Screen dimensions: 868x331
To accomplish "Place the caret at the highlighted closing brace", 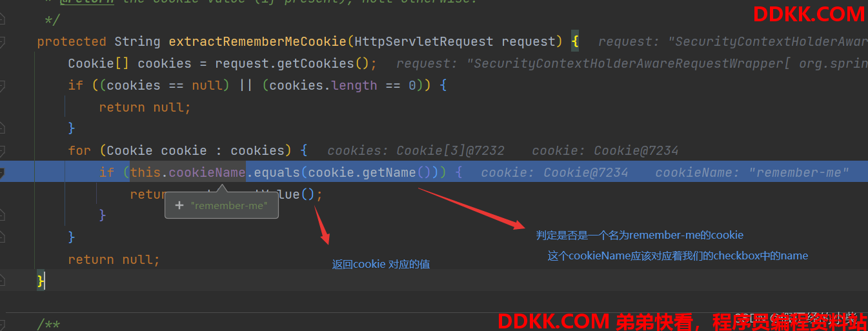I will point(41,281).
